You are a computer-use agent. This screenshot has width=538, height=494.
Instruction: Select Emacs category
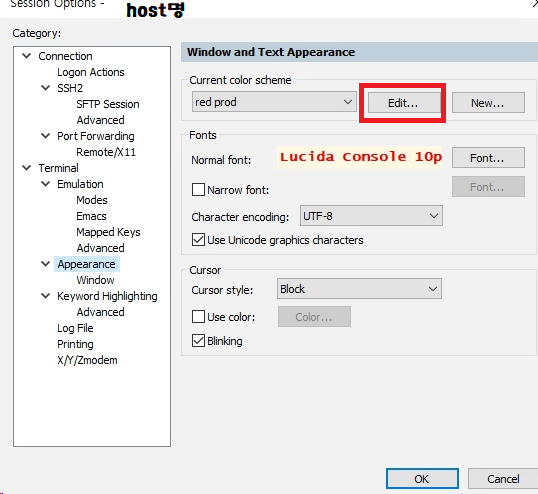click(91, 216)
